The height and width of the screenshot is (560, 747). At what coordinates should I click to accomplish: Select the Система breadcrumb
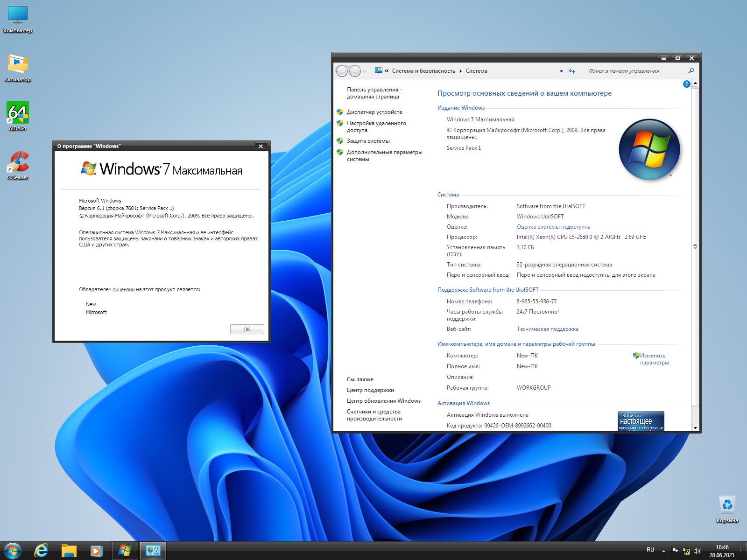tap(476, 71)
